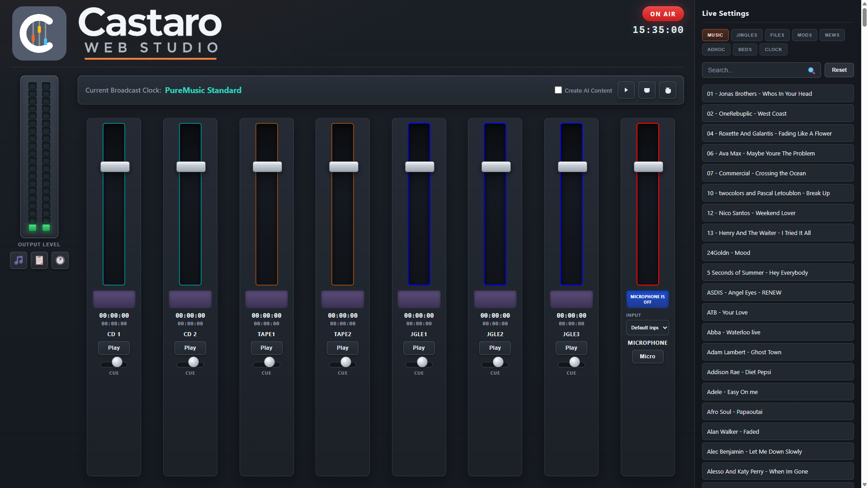Select 'Henry And The Waiter - I Tried It All'
Image resolution: width=868 pixels, height=488 pixels.
pos(778,233)
